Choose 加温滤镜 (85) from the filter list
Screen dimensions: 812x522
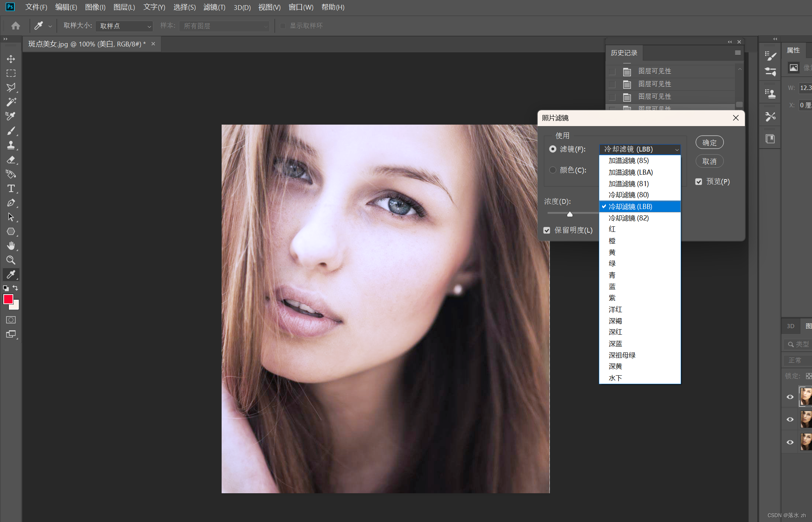628,161
